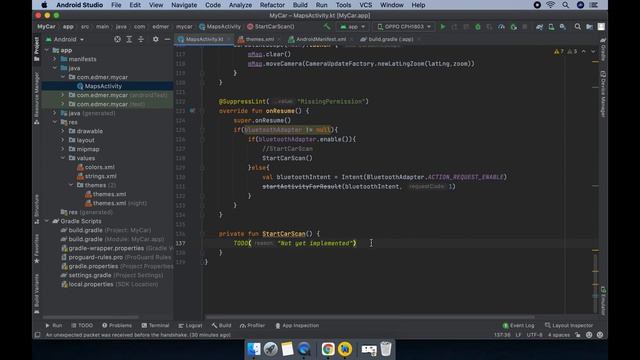Open the Terminal tool window
This screenshot has width=640, height=360.
coord(155,325)
